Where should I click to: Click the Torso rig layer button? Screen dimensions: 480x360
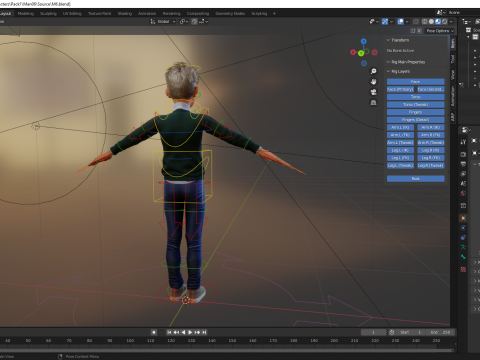[415, 97]
